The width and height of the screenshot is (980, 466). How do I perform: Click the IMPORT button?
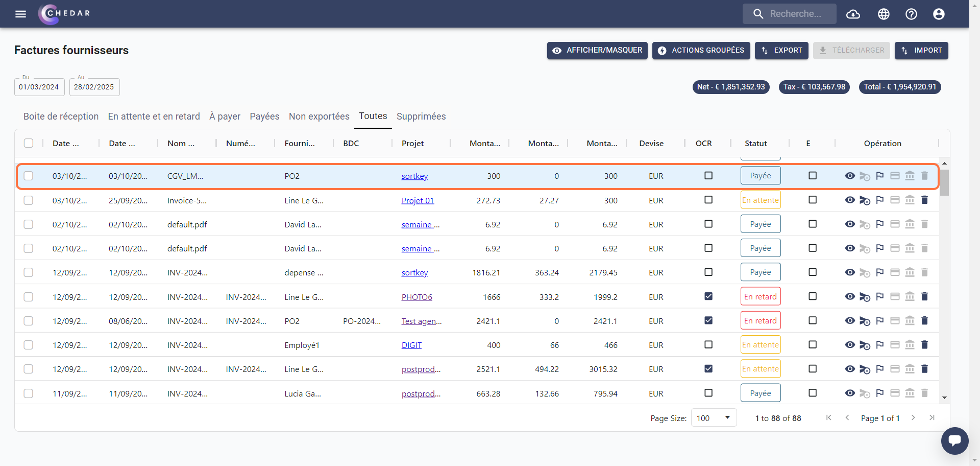tap(921, 51)
